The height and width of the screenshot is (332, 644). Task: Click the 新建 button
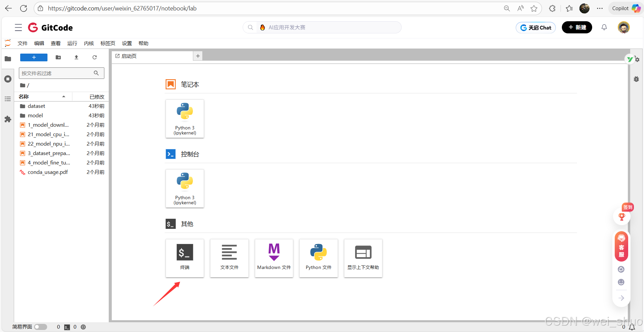577,27
